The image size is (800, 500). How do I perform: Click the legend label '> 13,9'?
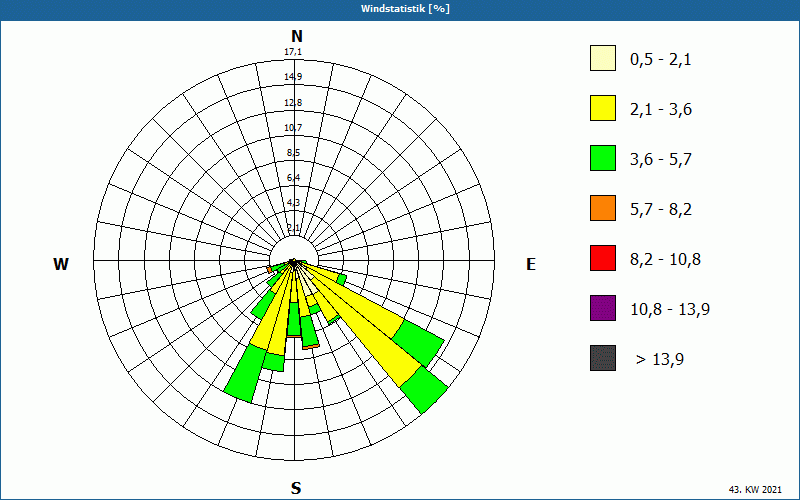pyautogui.click(x=660, y=360)
